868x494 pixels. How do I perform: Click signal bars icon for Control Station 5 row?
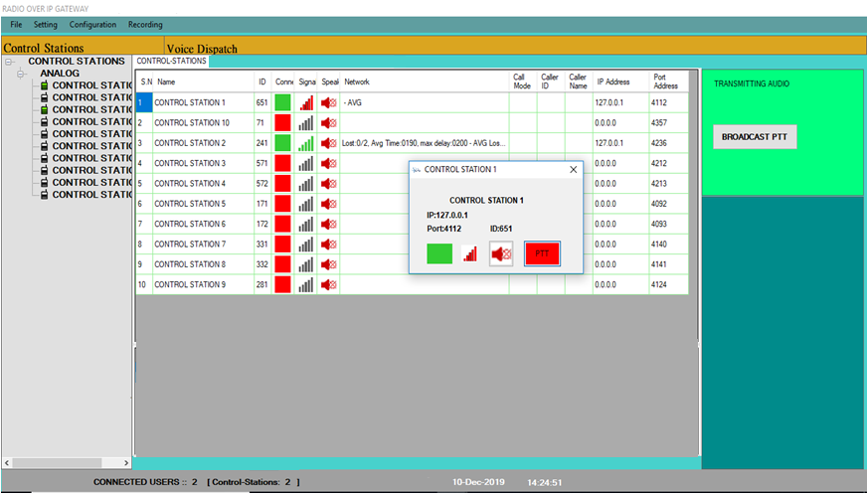[x=306, y=204]
